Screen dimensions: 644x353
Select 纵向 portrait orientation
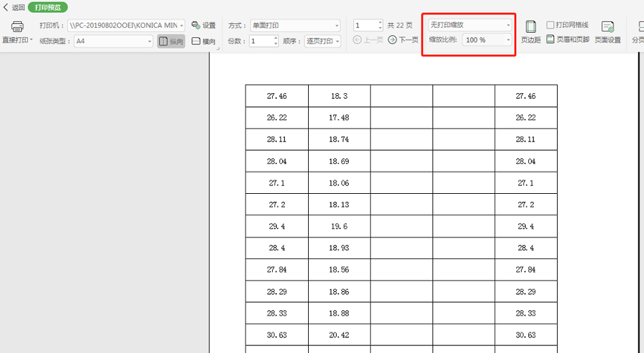171,41
